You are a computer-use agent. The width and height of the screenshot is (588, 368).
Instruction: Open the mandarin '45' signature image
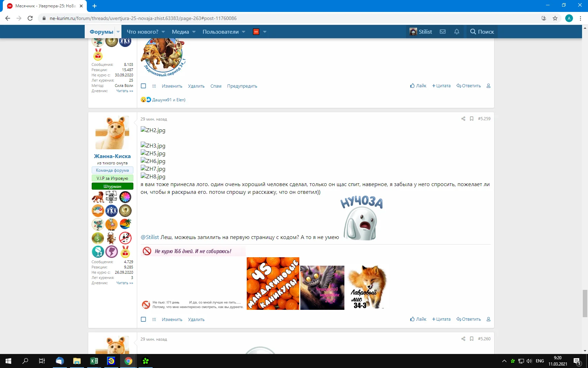[x=273, y=284]
